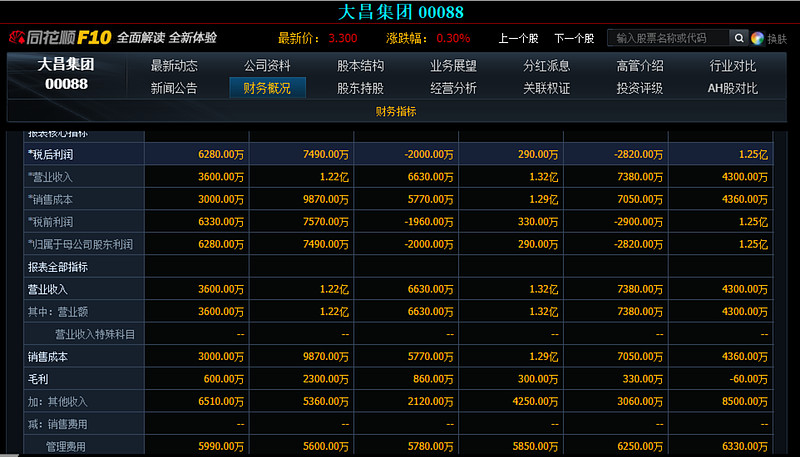Click the 换肤 skin label
This screenshot has width=800, height=457.
click(x=777, y=39)
